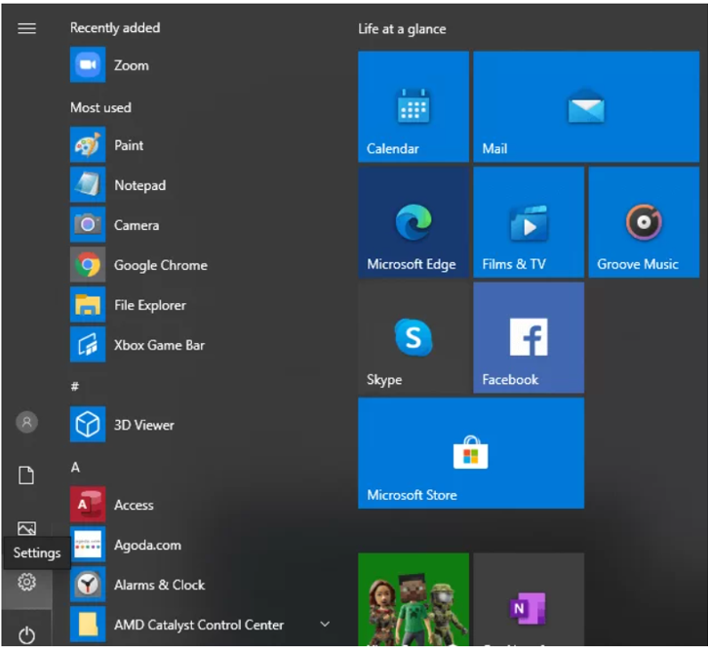The width and height of the screenshot is (708, 650).
Task: Click the Settings gear icon
Action: pos(27,582)
